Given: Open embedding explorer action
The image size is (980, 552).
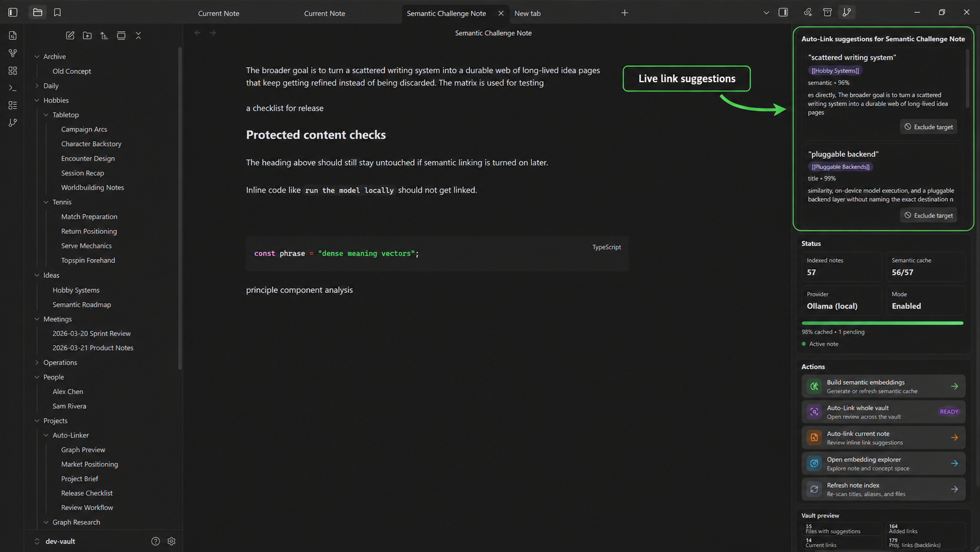Looking at the screenshot, I should 883,463.
